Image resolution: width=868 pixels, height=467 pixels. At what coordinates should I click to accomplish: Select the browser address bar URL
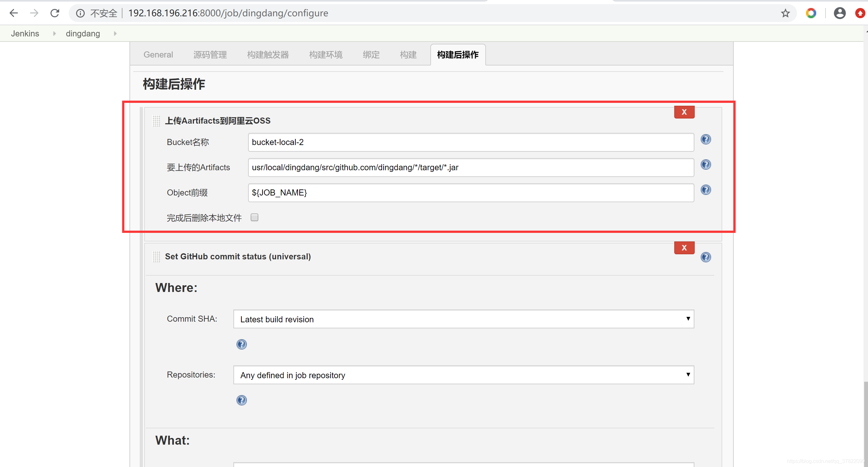[x=228, y=13]
